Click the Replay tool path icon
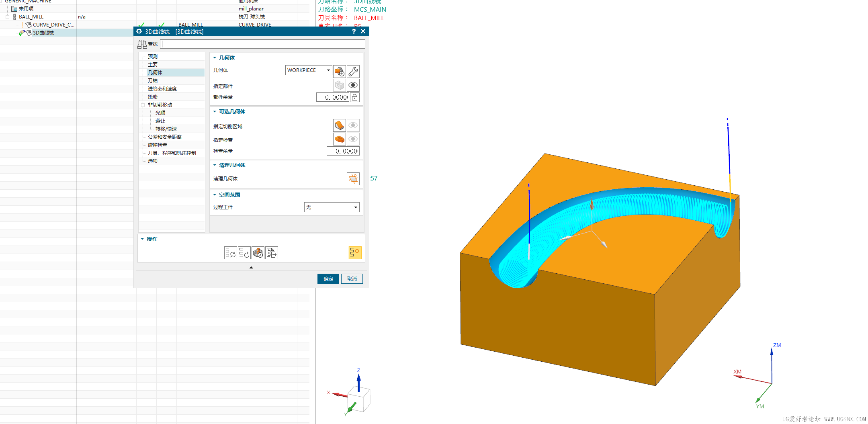 [x=244, y=253]
